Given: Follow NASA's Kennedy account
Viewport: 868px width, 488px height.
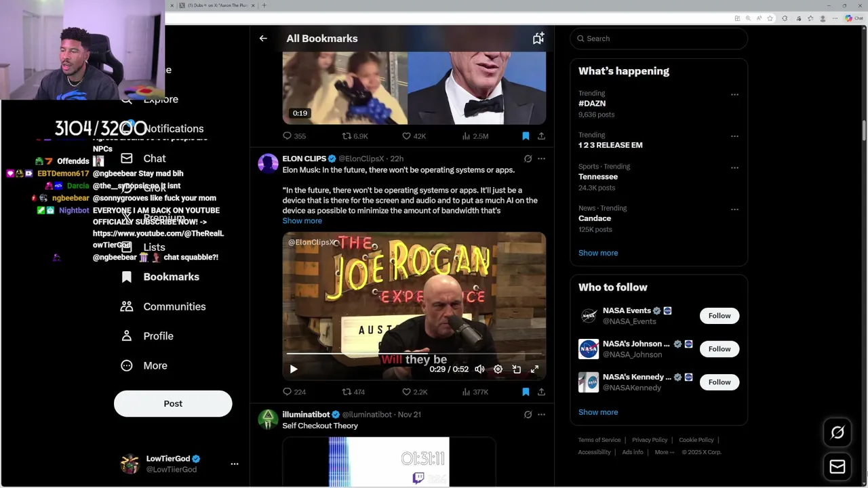Looking at the screenshot, I should [x=719, y=382].
